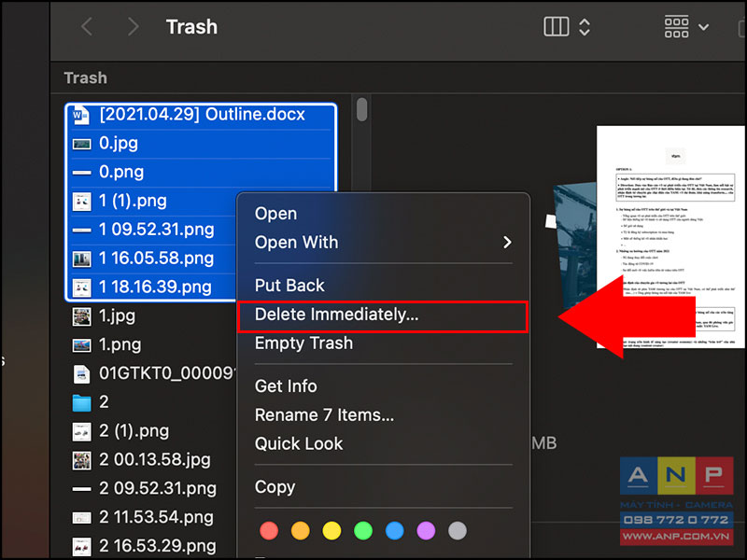747x560 pixels.
Task: Click the Trash window title
Action: click(192, 27)
